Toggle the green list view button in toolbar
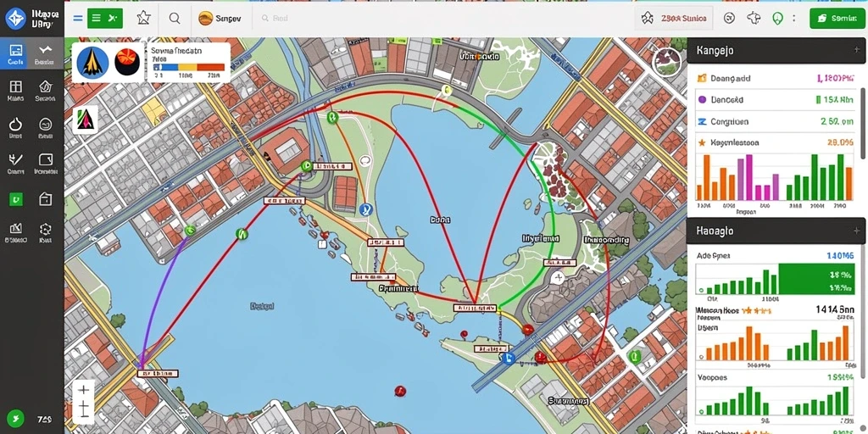This screenshot has height=434, width=868. [x=105, y=19]
